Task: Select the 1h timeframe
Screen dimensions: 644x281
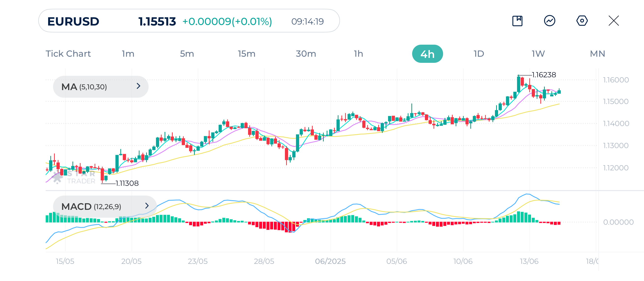Action: tap(358, 54)
